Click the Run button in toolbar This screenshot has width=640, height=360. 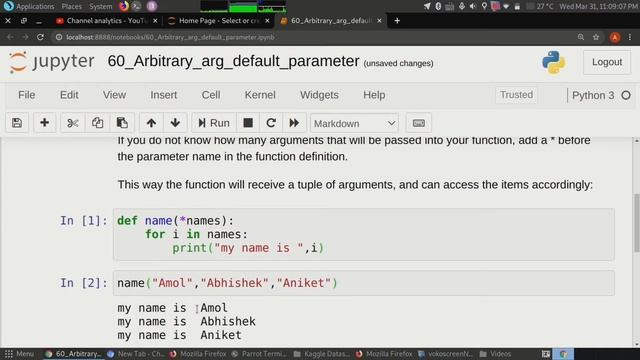pos(214,123)
